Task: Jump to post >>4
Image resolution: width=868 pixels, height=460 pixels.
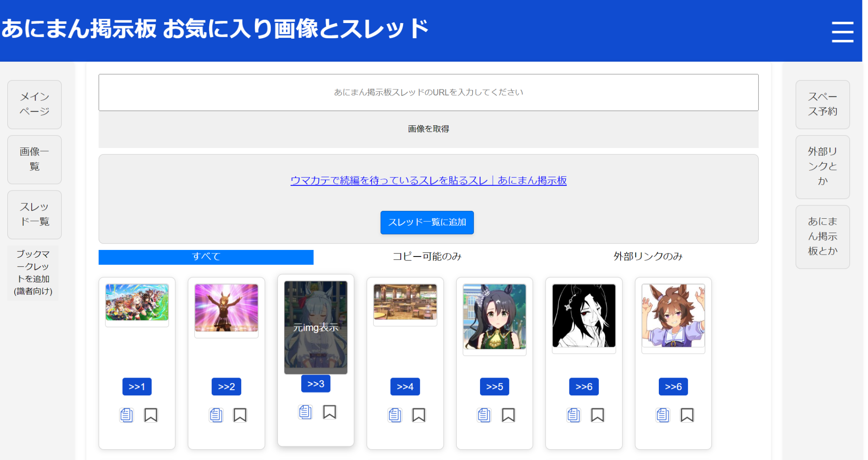Action: pos(405,387)
